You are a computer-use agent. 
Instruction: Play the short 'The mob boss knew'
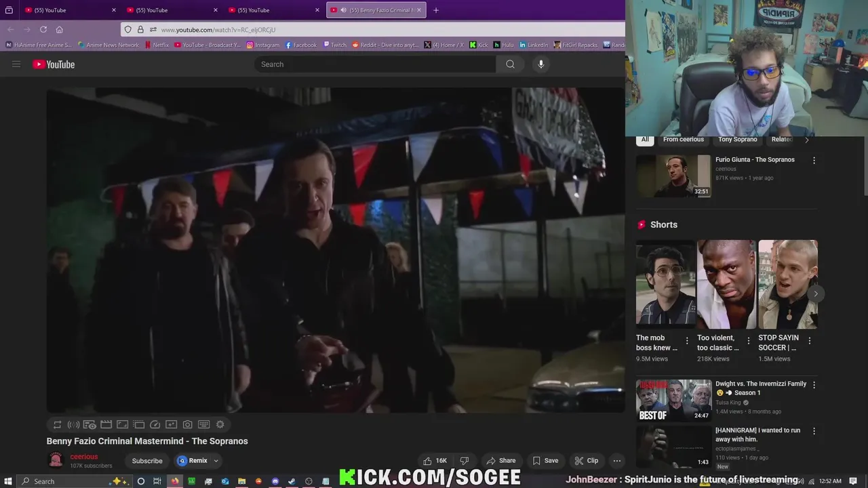click(x=666, y=285)
